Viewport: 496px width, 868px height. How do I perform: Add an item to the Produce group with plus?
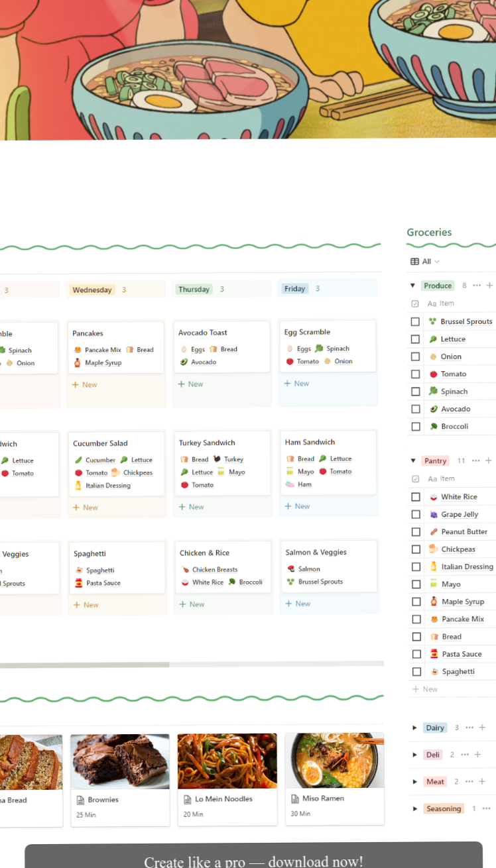pyautogui.click(x=489, y=286)
